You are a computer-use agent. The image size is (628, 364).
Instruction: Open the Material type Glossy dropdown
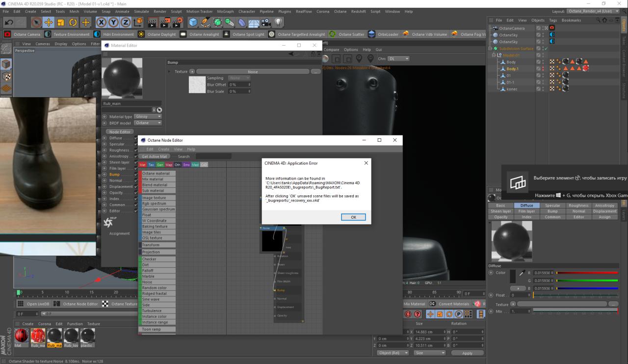tap(148, 117)
